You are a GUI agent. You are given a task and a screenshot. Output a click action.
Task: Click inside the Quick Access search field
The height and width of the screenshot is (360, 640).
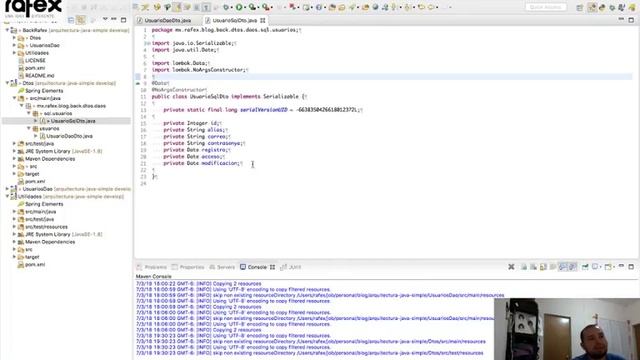(546, 7)
